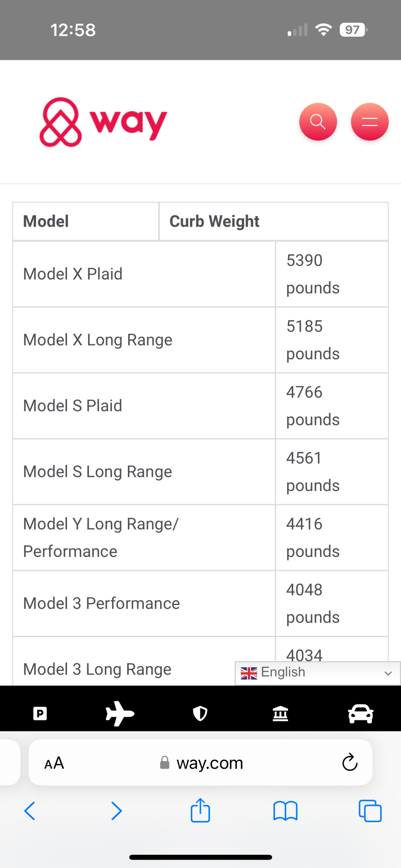Reload the page with refresh icon
This screenshot has width=401, height=868.
(350, 762)
